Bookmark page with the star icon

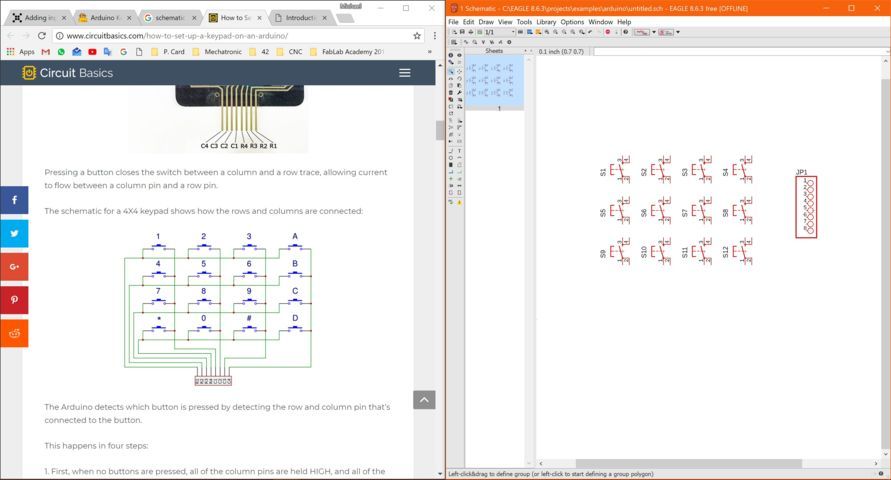tap(417, 36)
